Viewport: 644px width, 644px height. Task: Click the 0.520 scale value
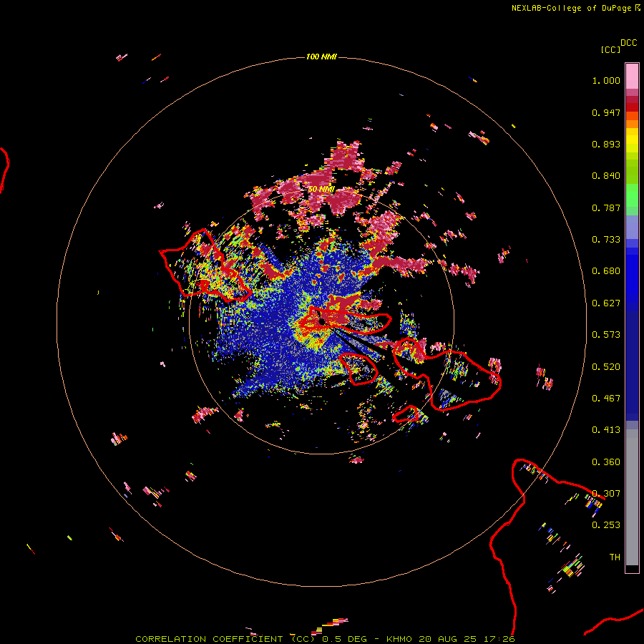pos(606,367)
